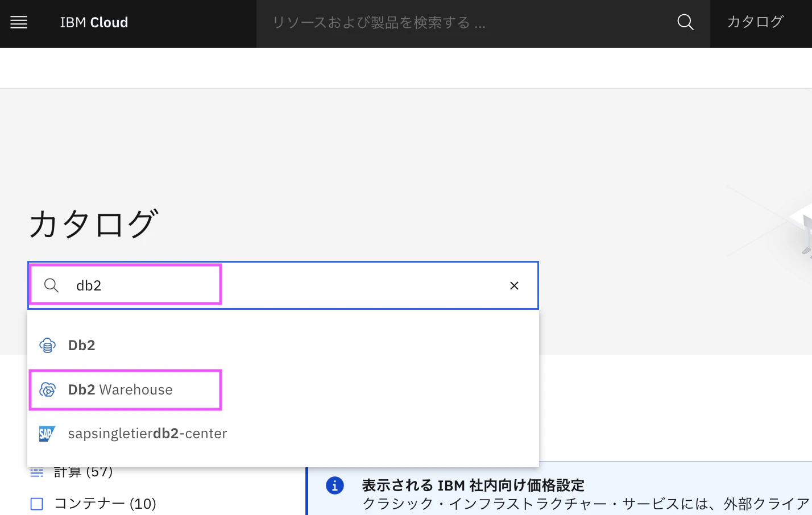Click the Db2 Warehouse service icon
Screen dimensions: 812x515
click(47, 389)
